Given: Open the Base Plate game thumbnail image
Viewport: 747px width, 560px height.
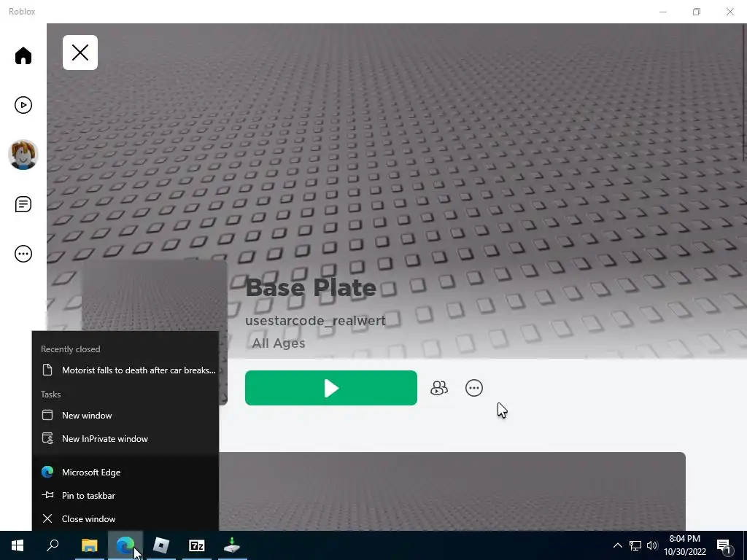Looking at the screenshot, I should point(155,295).
